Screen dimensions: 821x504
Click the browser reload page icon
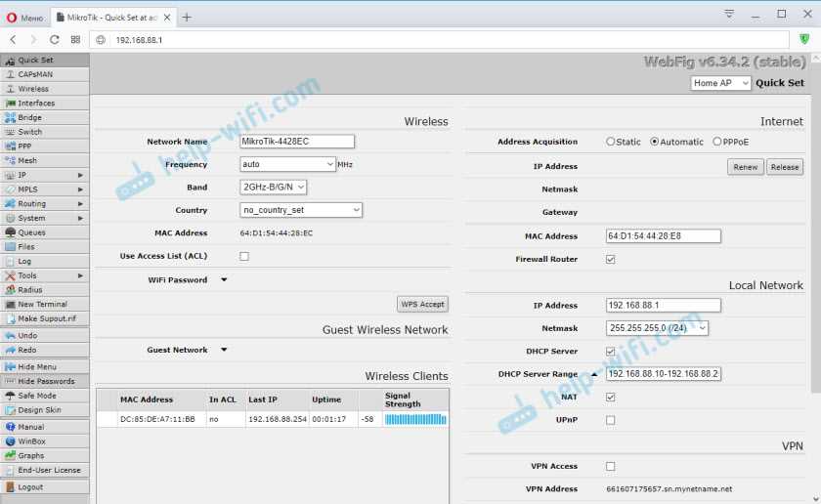pyautogui.click(x=55, y=39)
